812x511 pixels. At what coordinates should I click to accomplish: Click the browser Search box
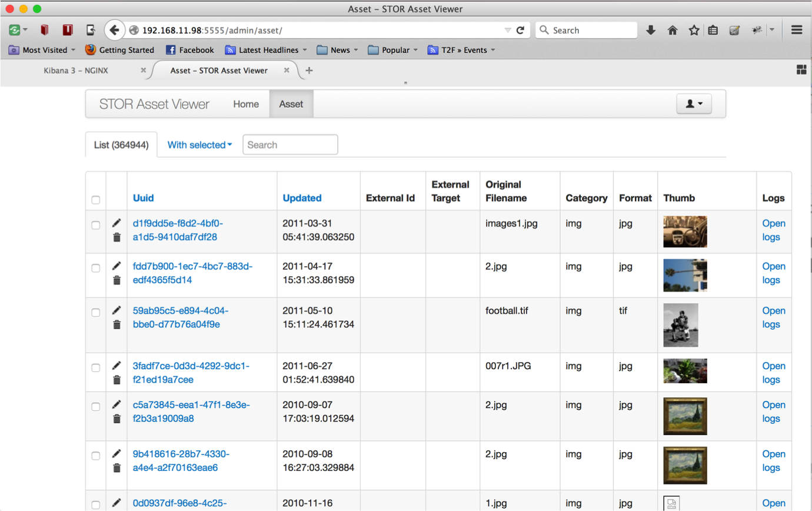pyautogui.click(x=586, y=30)
